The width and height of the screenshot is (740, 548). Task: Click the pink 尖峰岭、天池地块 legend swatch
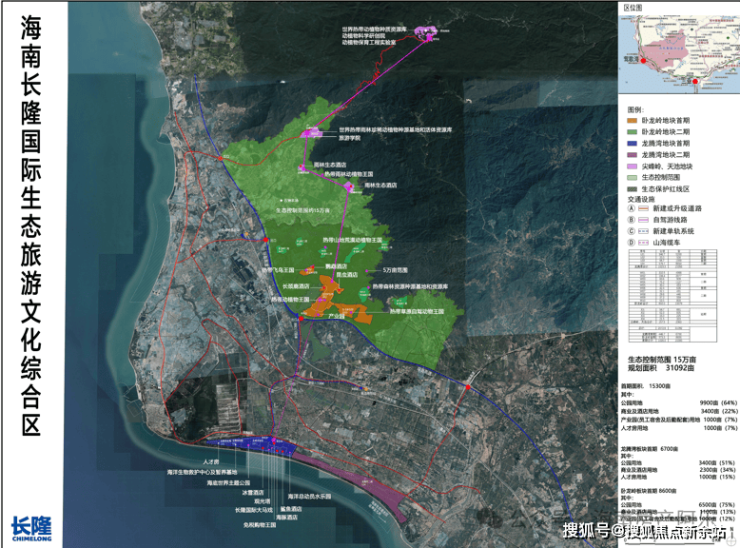(x=632, y=166)
